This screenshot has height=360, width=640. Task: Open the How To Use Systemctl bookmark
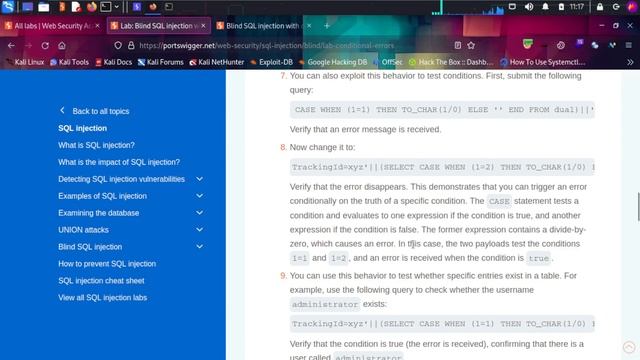coord(543,62)
